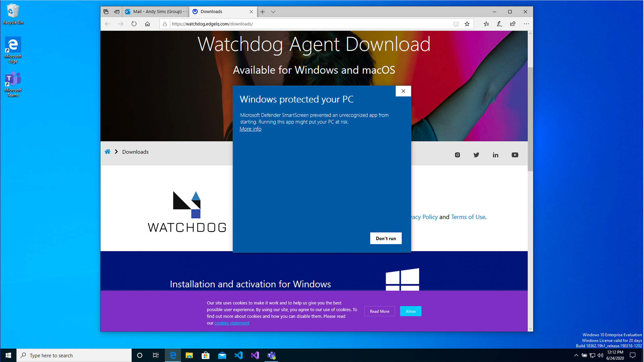Click the address bar lock icon

(165, 24)
